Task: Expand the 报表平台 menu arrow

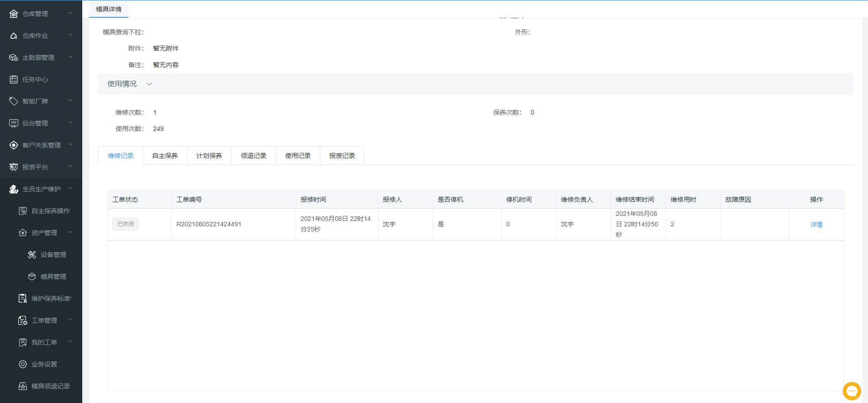Action: 70,167
